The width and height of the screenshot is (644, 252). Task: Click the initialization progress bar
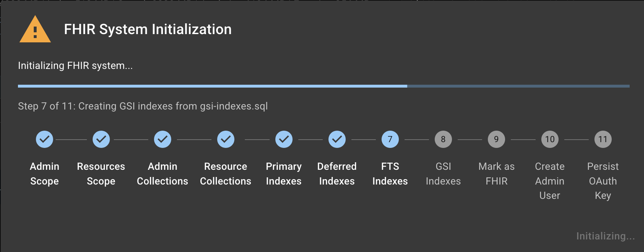point(323,86)
